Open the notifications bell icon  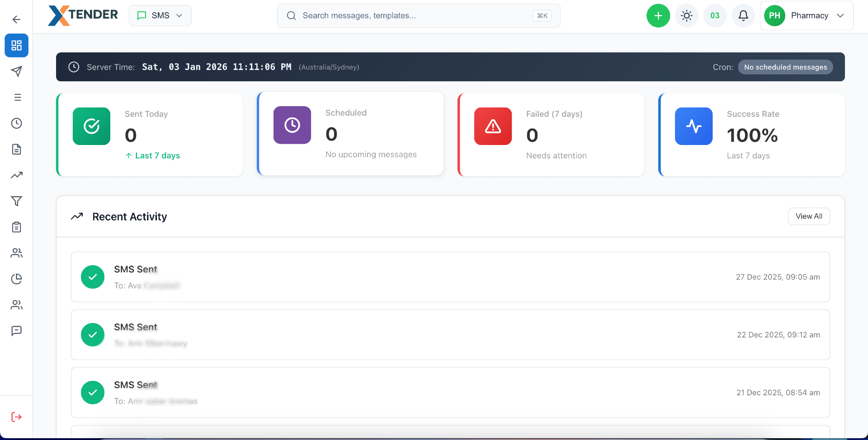point(743,16)
